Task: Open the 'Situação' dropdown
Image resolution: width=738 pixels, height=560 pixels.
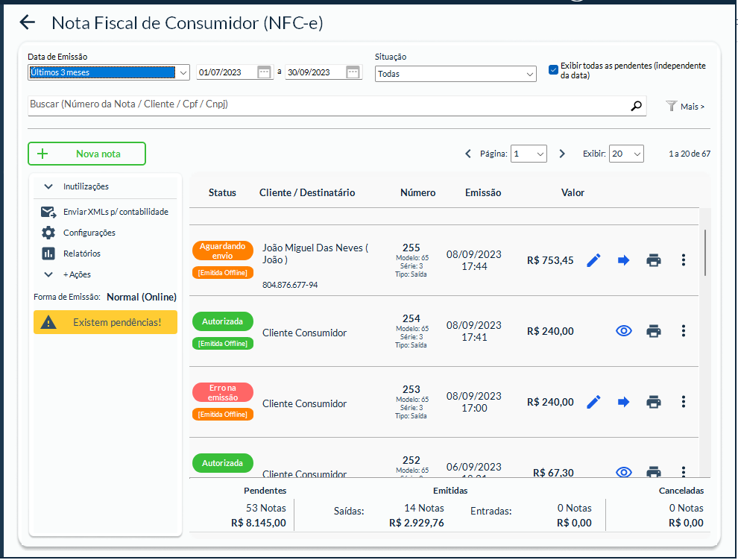Action: point(455,74)
